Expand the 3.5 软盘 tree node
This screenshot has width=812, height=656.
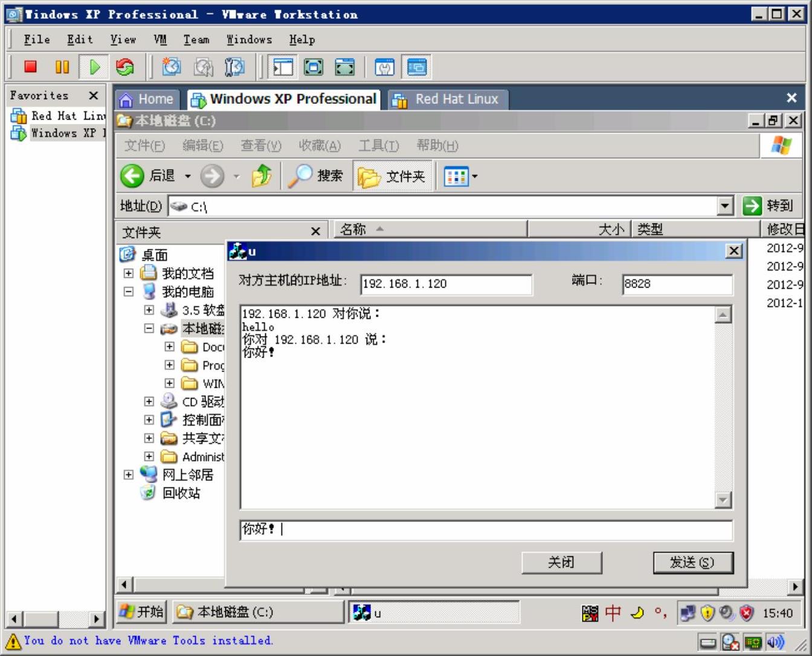pyautogui.click(x=149, y=310)
